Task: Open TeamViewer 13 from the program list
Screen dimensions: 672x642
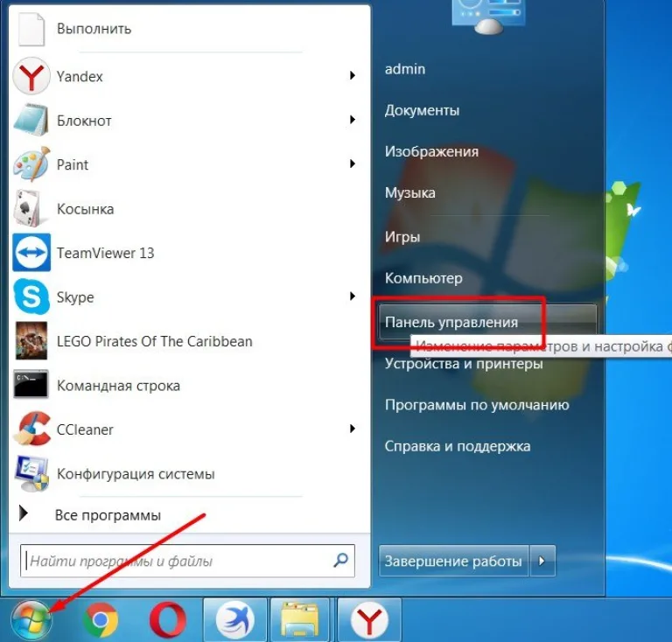Action: click(x=105, y=253)
